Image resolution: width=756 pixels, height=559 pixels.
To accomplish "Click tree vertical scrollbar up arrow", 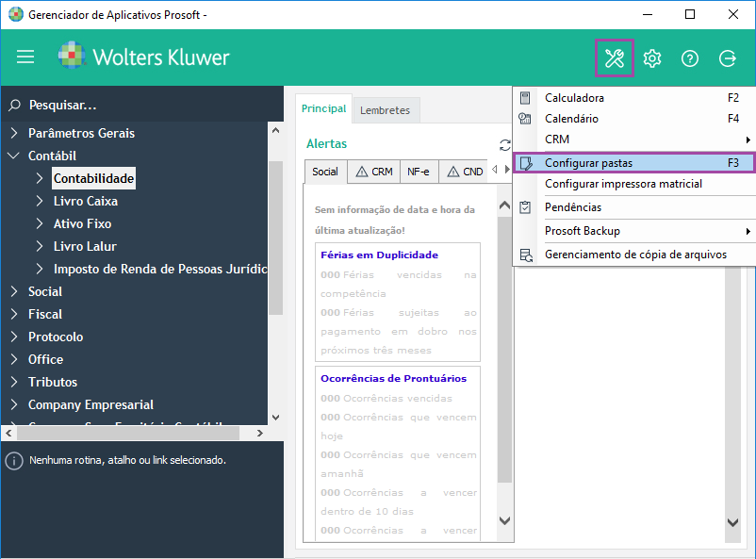I will (x=276, y=130).
